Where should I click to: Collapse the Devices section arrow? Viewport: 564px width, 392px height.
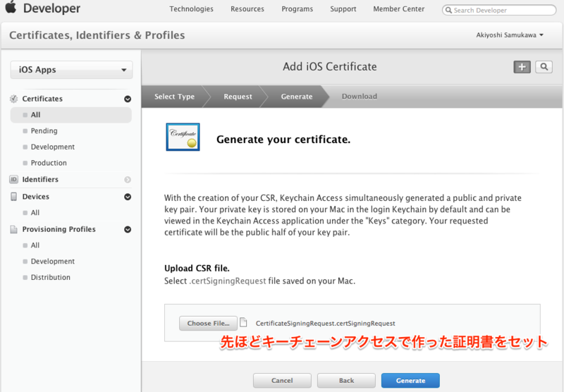[128, 197]
